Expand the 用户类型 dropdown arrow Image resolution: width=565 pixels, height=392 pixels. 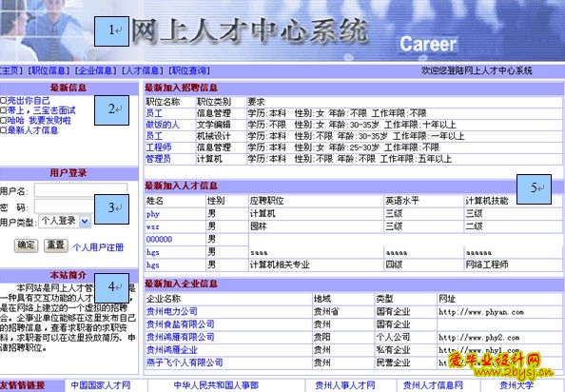click(85, 222)
